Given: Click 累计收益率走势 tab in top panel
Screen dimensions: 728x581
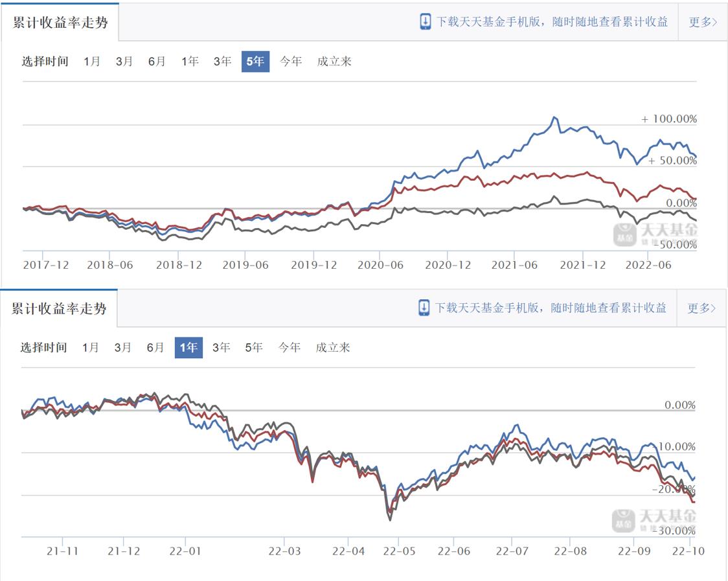Looking at the screenshot, I should click(60, 21).
